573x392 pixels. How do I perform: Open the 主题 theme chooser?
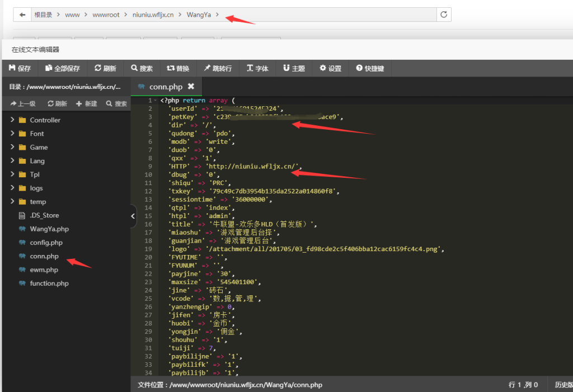294,68
